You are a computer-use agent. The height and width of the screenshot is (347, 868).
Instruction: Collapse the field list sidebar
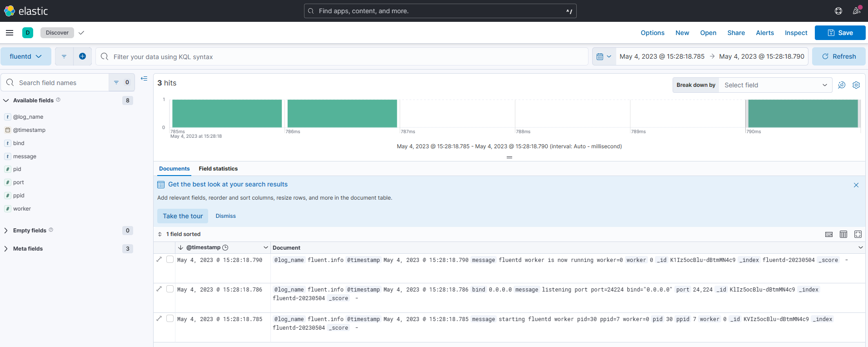click(x=144, y=79)
